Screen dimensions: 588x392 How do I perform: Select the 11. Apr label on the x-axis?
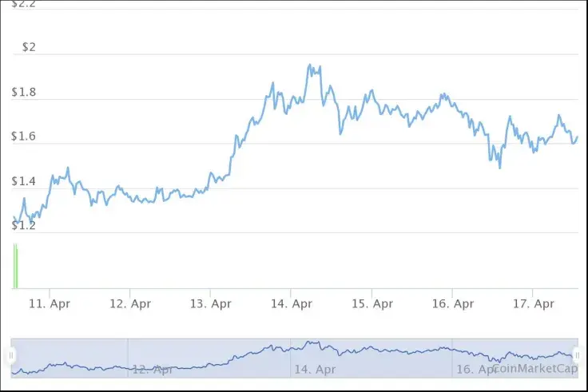(49, 303)
